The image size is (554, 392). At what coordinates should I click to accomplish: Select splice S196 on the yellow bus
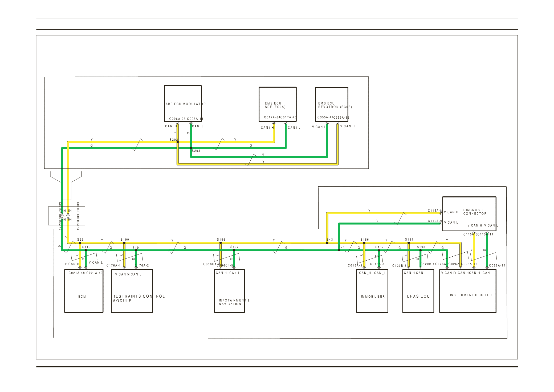click(x=221, y=243)
